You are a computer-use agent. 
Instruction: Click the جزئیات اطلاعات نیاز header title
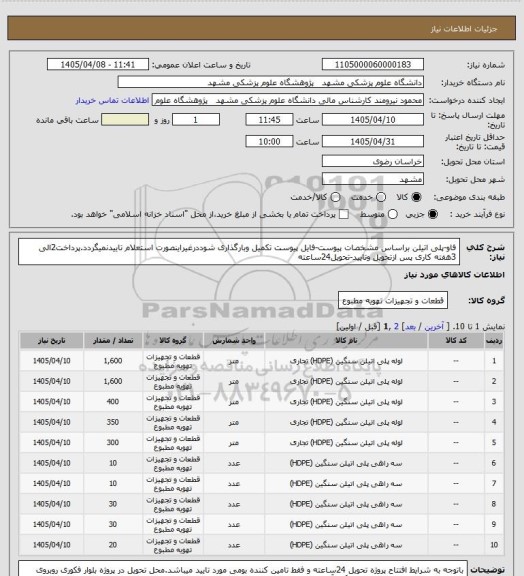coord(464,29)
